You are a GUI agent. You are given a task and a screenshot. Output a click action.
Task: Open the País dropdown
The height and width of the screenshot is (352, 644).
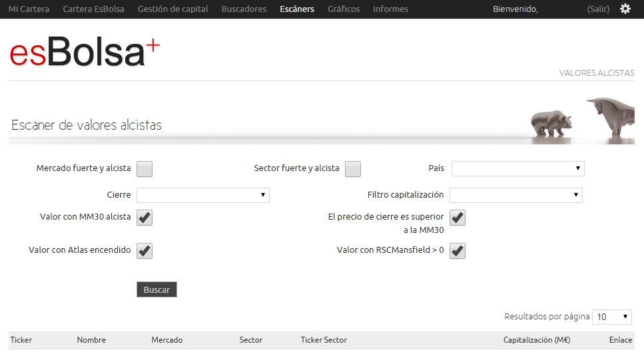pyautogui.click(x=517, y=169)
